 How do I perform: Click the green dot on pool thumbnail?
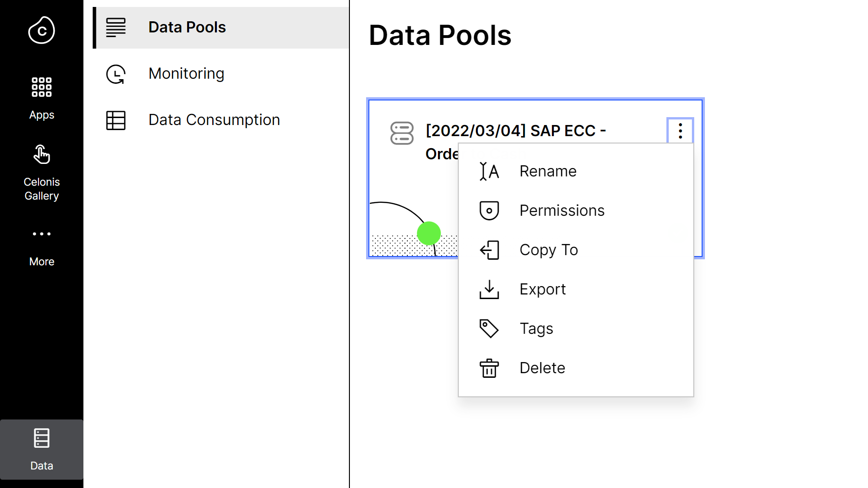click(x=429, y=233)
